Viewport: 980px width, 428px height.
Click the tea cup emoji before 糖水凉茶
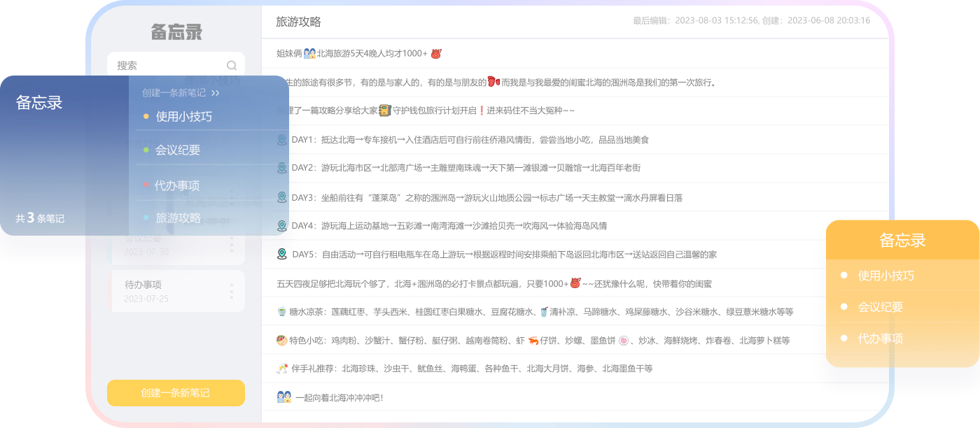click(282, 311)
